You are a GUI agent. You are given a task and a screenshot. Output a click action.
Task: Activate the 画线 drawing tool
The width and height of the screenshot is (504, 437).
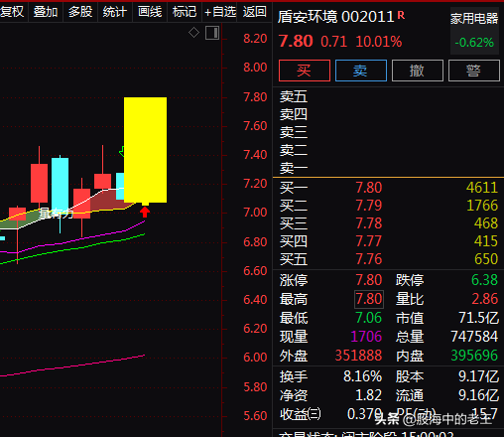coord(150,12)
